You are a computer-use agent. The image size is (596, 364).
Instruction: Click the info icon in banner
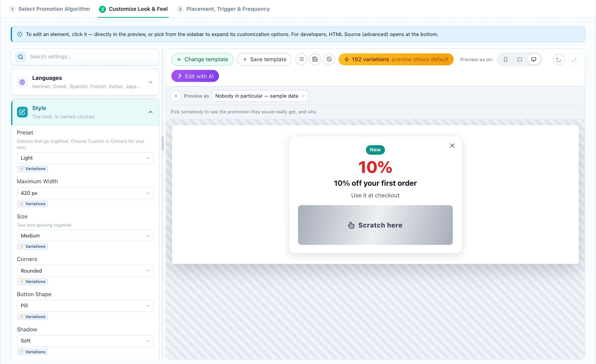pyautogui.click(x=20, y=34)
